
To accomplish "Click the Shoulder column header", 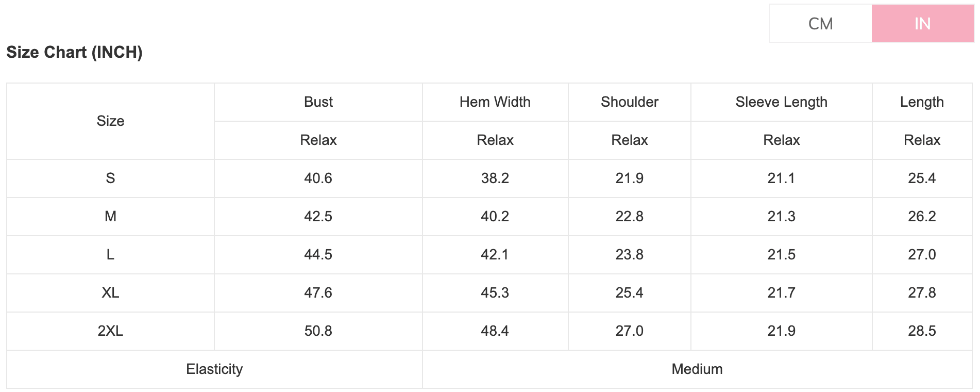I will 629,102.
